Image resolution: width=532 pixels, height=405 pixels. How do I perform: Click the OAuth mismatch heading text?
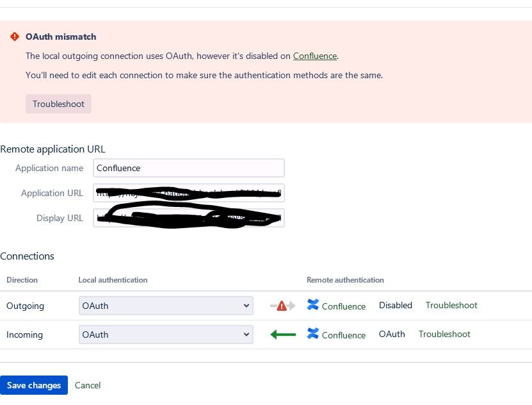click(61, 37)
